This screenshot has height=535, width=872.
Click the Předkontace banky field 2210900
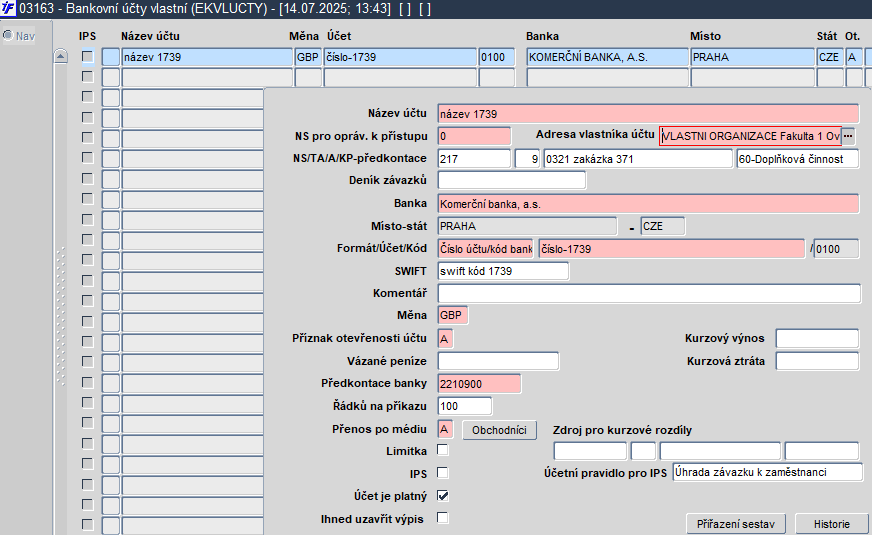(x=479, y=384)
